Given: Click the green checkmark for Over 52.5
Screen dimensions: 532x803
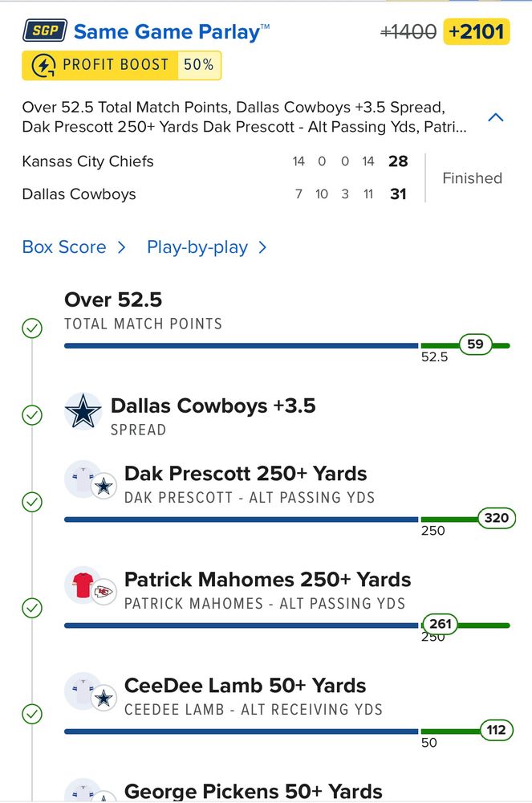Looking at the screenshot, I should click(x=32, y=328).
